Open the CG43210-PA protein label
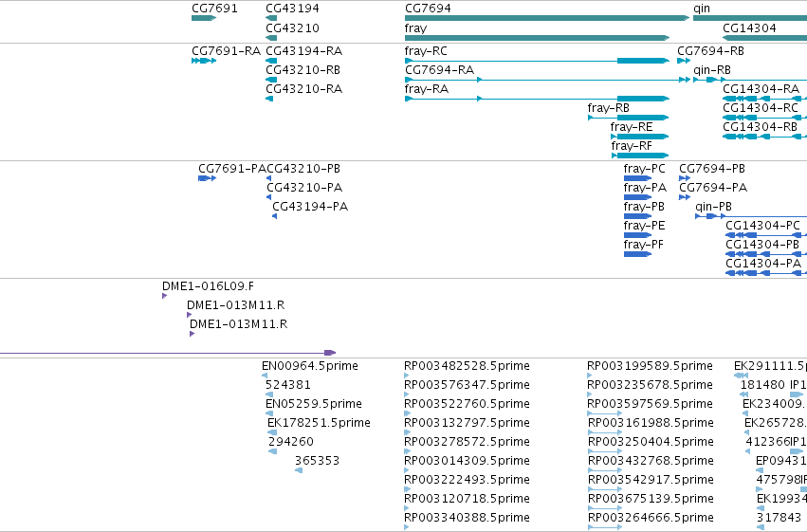This screenshot has height=532, width=807. [304, 188]
